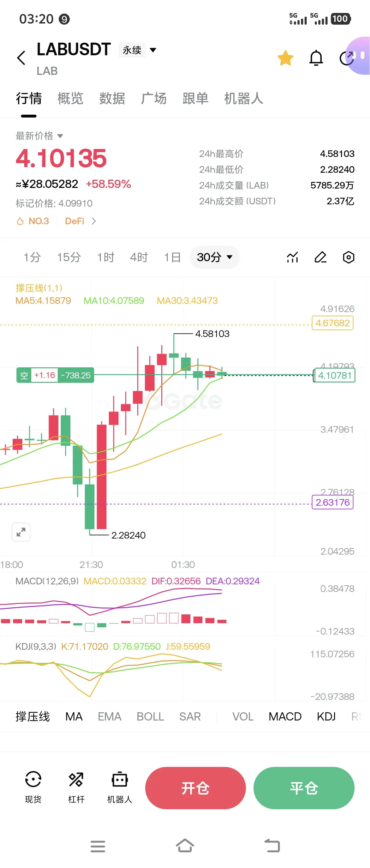Tap the red 开仓 button
Viewport: 370px width, 868px height.
tap(195, 788)
